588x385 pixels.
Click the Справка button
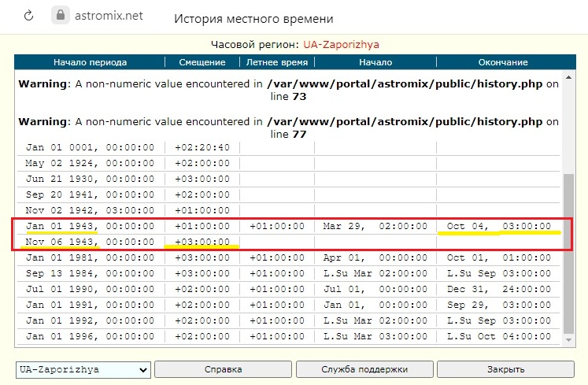click(223, 369)
